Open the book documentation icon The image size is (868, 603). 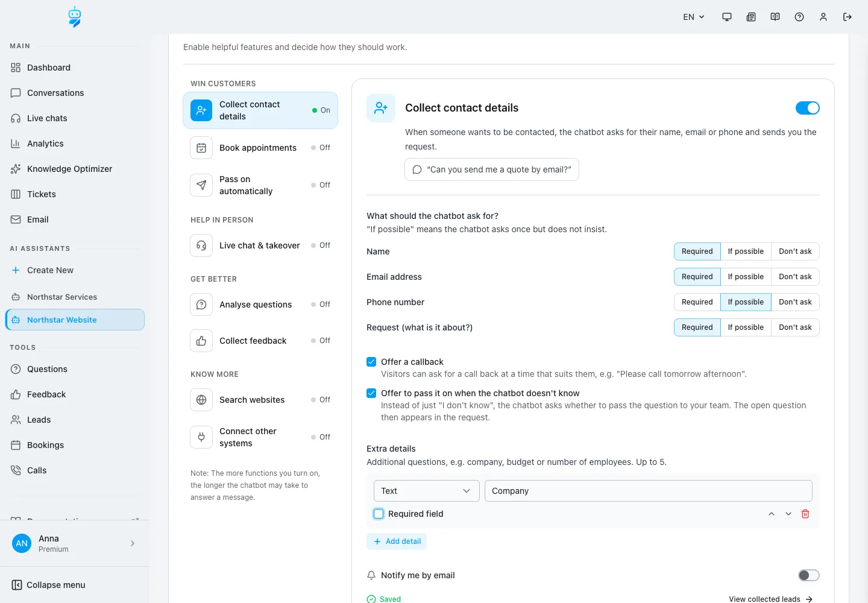pyautogui.click(x=775, y=17)
